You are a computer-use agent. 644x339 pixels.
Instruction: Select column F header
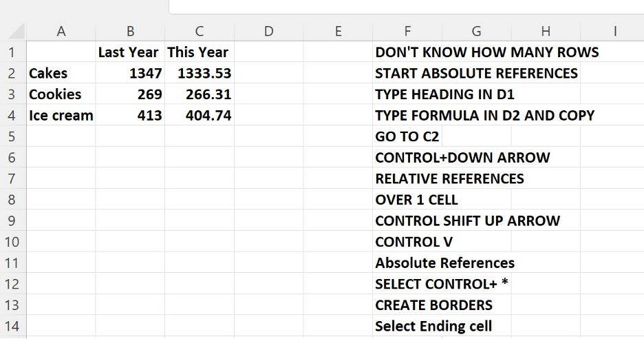click(407, 31)
